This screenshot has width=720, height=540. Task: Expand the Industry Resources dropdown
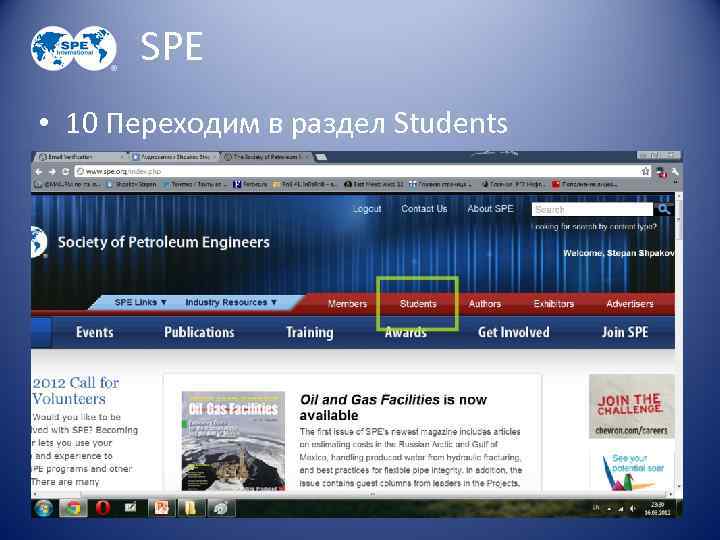pyautogui.click(x=231, y=302)
